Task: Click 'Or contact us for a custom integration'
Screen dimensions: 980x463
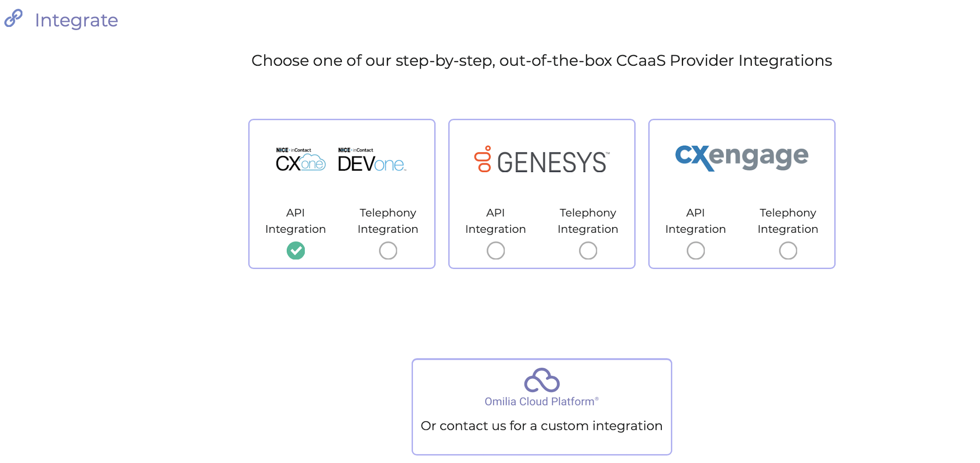Action: (542, 426)
